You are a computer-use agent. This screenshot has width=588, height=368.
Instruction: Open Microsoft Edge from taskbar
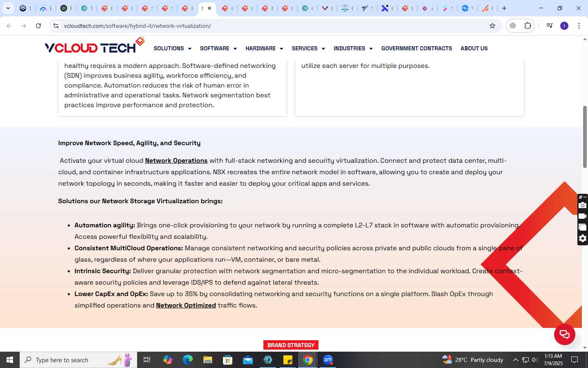(x=188, y=360)
